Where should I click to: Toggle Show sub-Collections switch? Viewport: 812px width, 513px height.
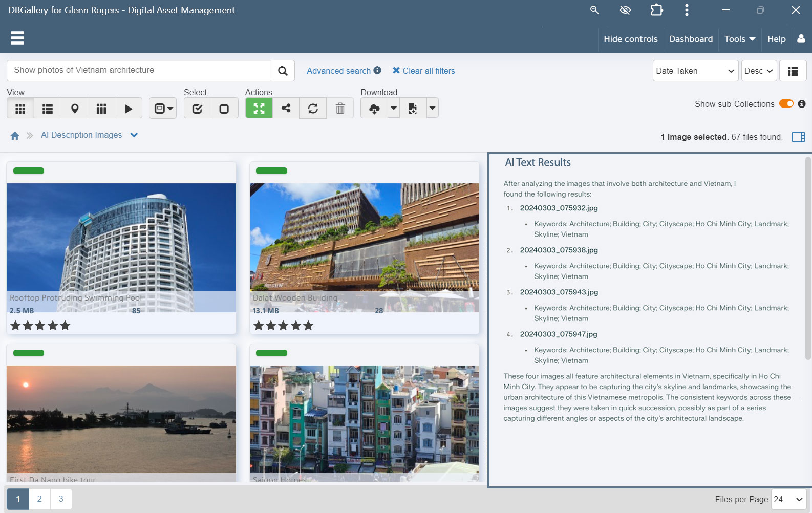(x=786, y=104)
